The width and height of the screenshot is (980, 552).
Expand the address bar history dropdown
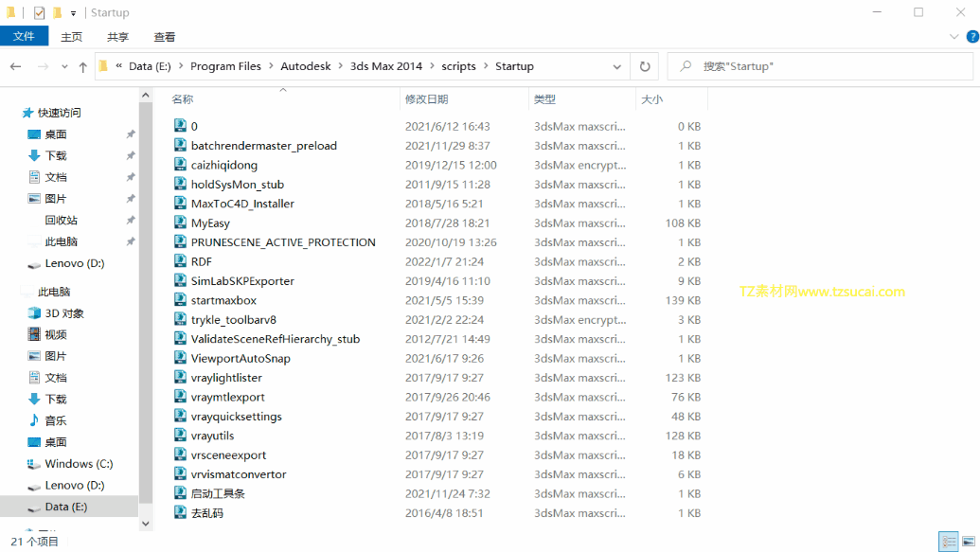[x=616, y=66]
